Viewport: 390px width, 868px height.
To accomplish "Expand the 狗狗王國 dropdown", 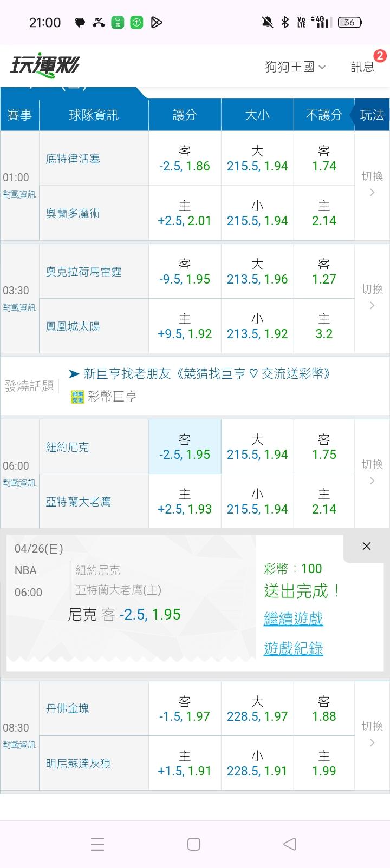I will pos(295,67).
